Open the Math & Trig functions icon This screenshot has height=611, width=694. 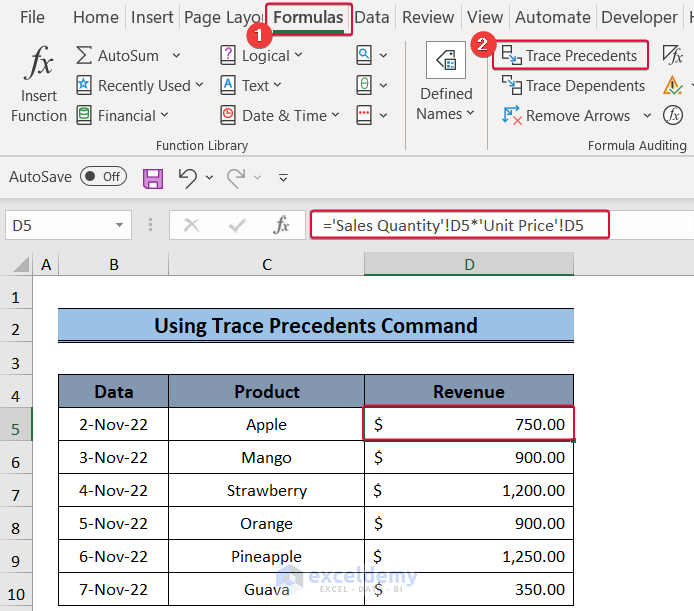(x=364, y=85)
